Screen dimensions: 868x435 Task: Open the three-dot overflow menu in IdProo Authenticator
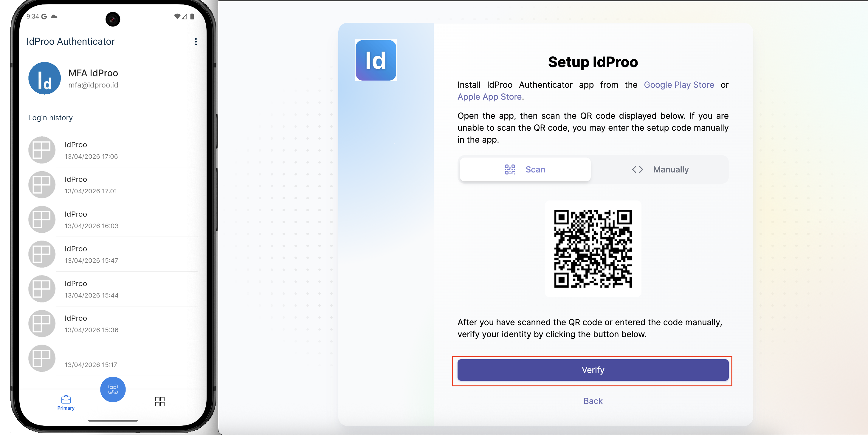196,41
